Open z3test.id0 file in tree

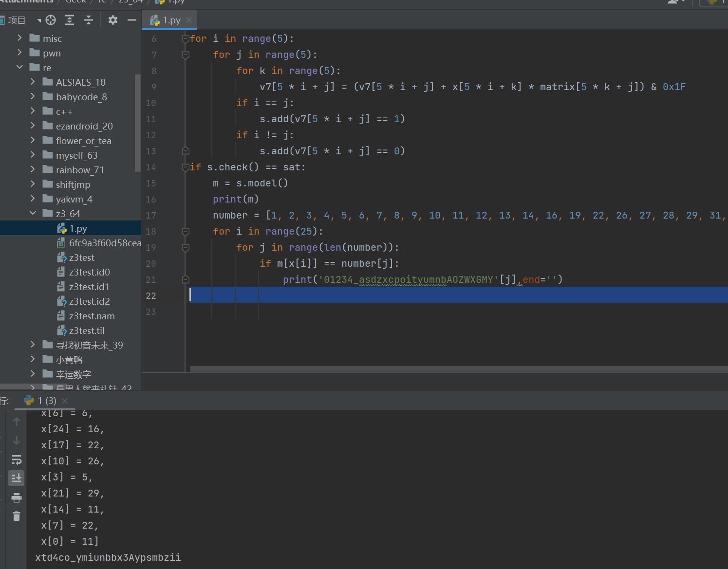pos(89,272)
